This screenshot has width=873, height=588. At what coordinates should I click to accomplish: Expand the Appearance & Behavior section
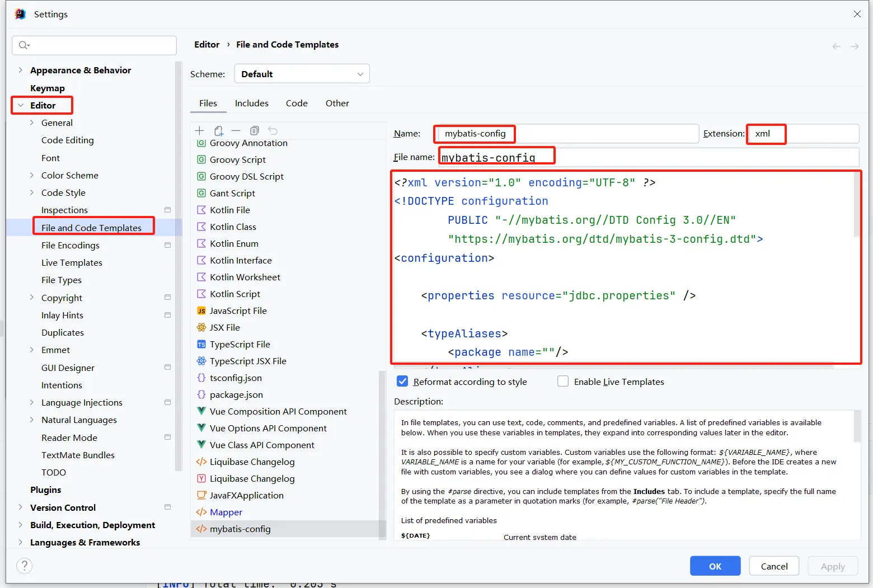point(21,70)
